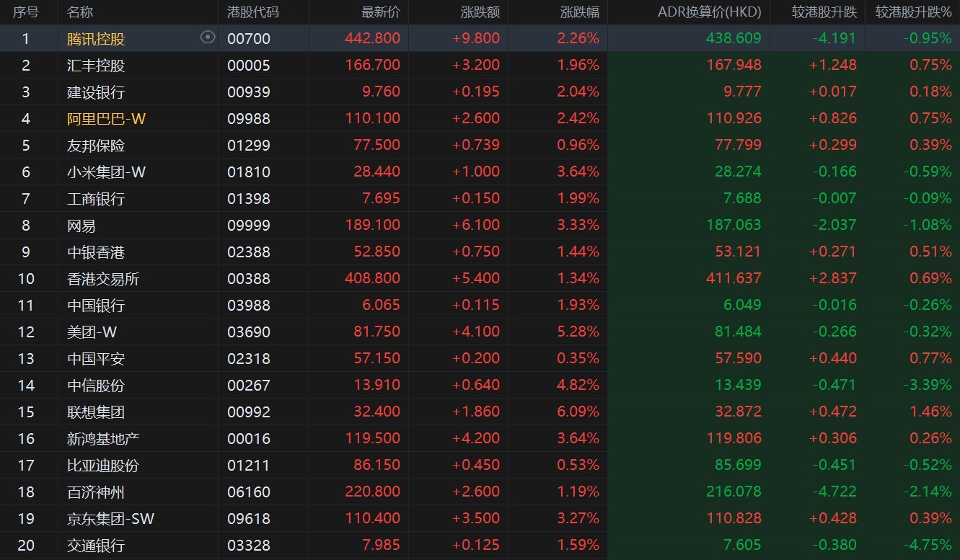960x560 pixels.
Task: Click the ADR percentage 1.46%
Action: tap(932, 412)
